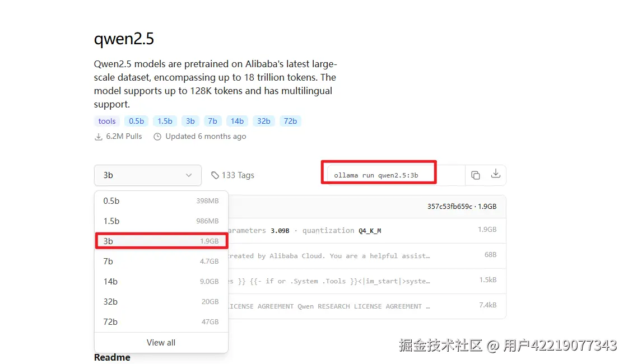Pick the 7b 4.7GB model

(x=161, y=262)
